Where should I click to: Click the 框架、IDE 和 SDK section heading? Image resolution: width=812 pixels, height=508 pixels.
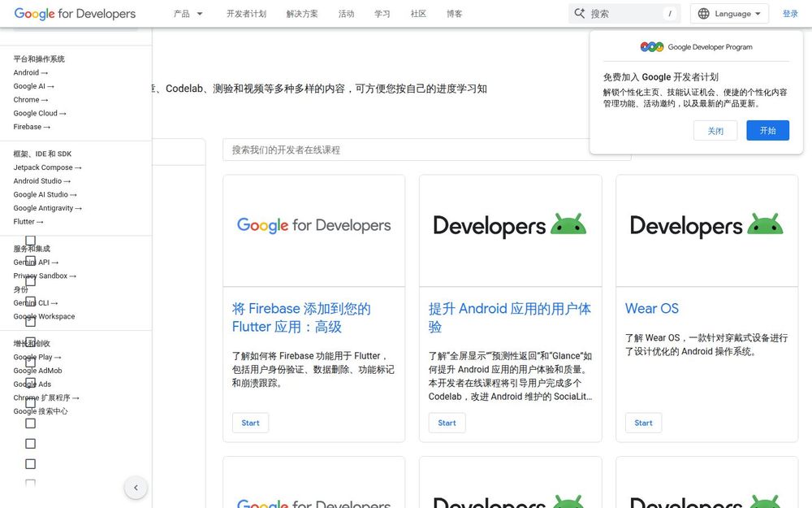pos(42,154)
